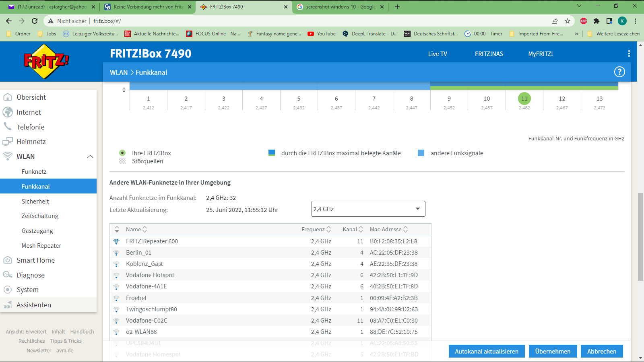The width and height of the screenshot is (644, 362).
Task: Click the Diagnose icon
Action: [8, 275]
